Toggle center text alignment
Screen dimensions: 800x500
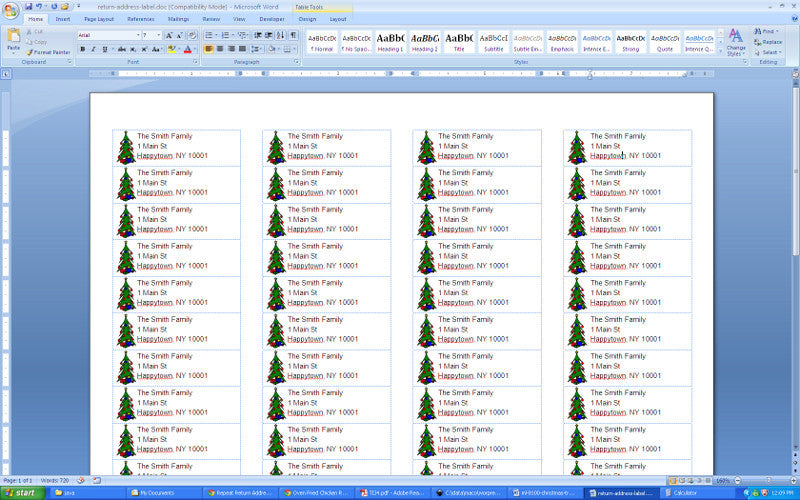pyautogui.click(x=220, y=48)
